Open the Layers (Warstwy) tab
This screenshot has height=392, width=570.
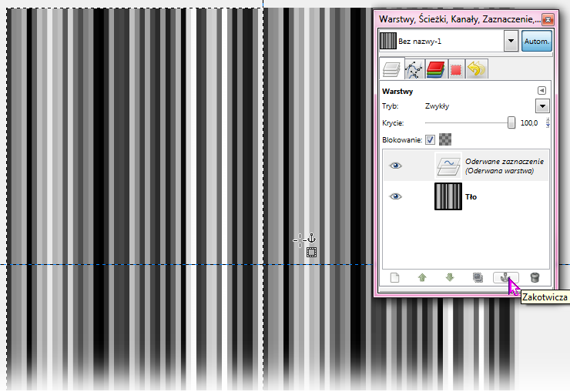click(x=394, y=69)
